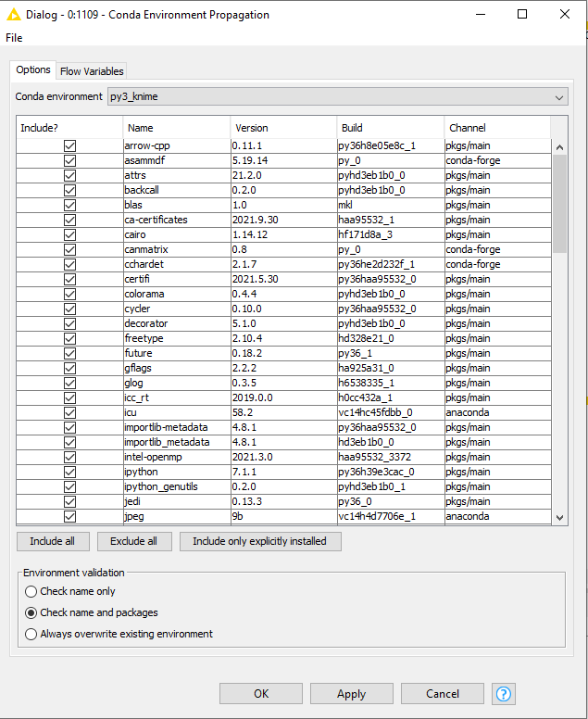Toggle the gflags package checkbox
The width and height of the screenshot is (588, 719).
click(69, 368)
